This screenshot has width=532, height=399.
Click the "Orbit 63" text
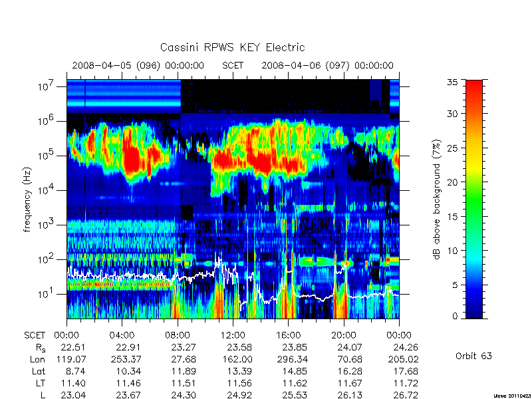click(x=473, y=356)
